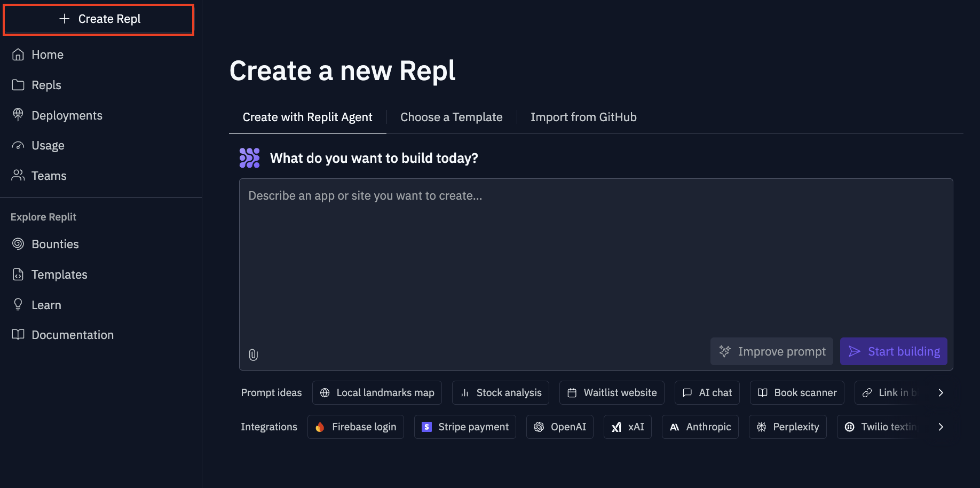This screenshot has height=488, width=980.
Task: Click the Create Repl button
Action: point(99,19)
